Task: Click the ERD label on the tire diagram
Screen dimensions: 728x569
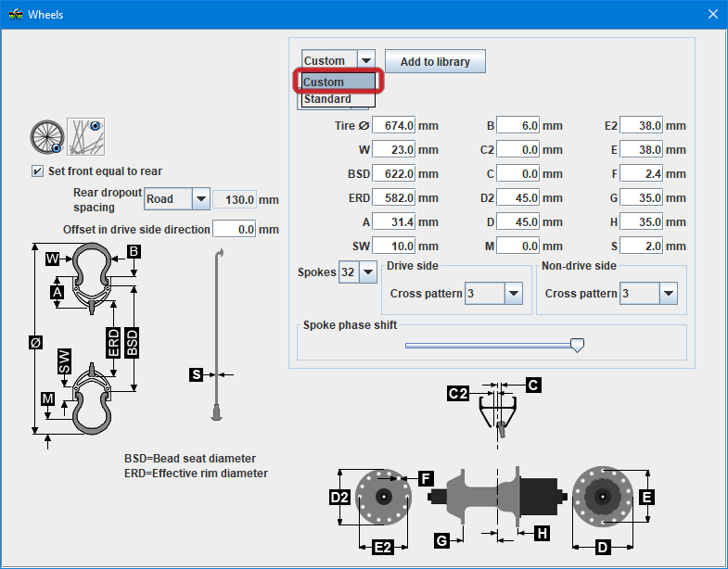Action: [x=113, y=343]
